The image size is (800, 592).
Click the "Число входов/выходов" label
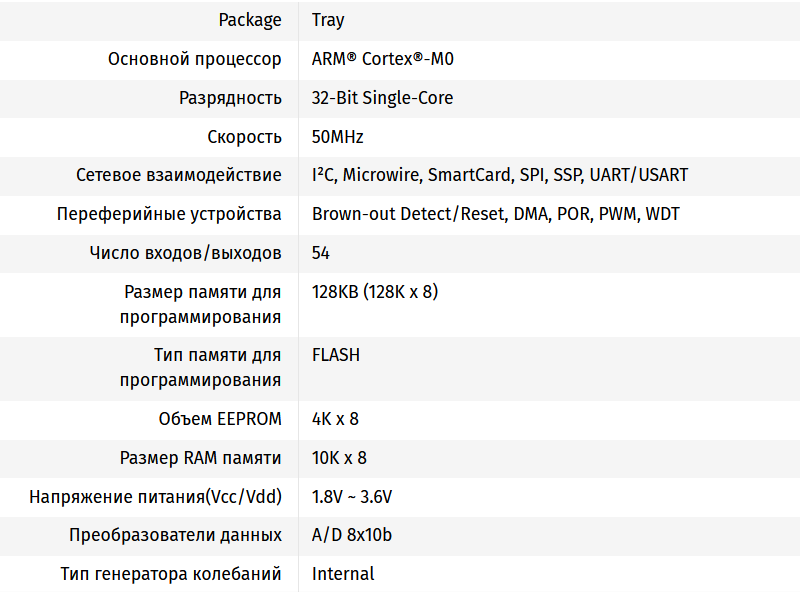185,253
